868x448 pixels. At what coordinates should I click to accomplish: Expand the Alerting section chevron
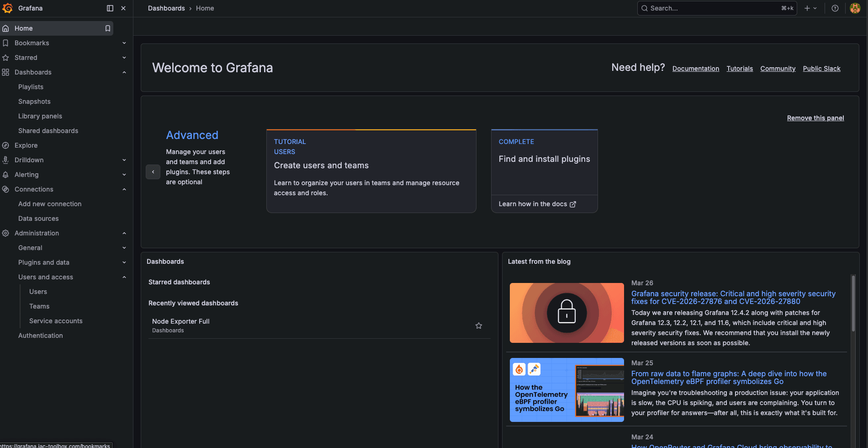[124, 175]
